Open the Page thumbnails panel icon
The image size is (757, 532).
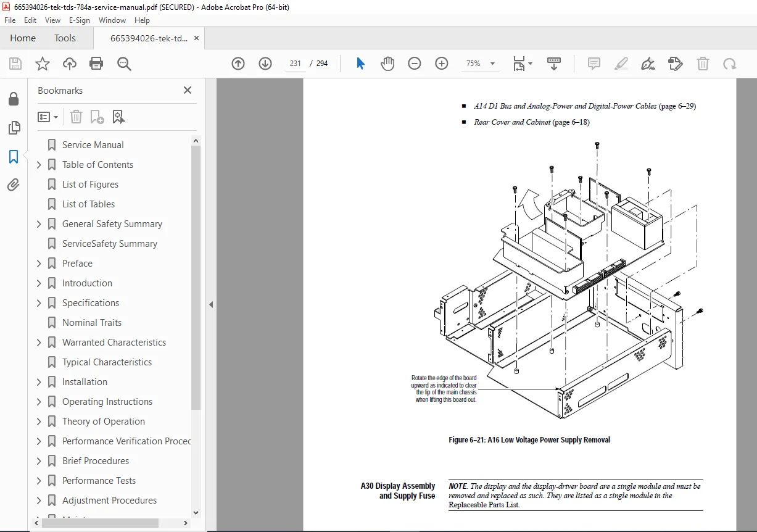tap(14, 128)
